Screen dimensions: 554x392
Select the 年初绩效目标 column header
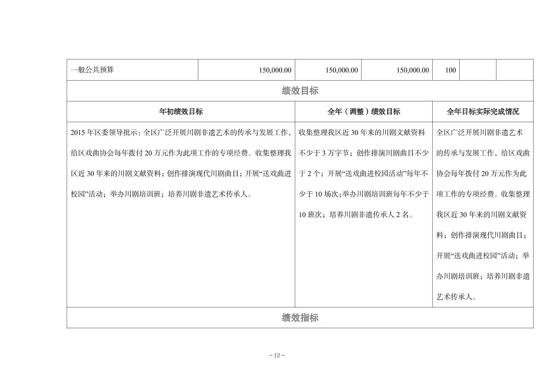point(181,112)
